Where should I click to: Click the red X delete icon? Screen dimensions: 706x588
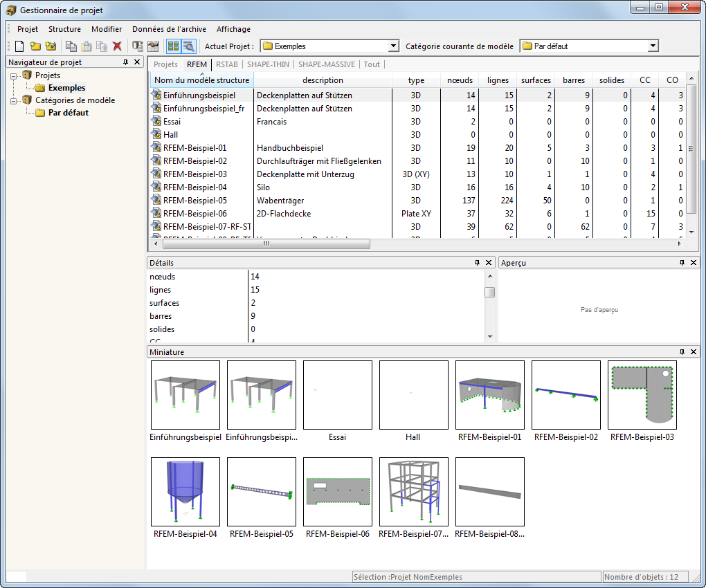point(117,46)
